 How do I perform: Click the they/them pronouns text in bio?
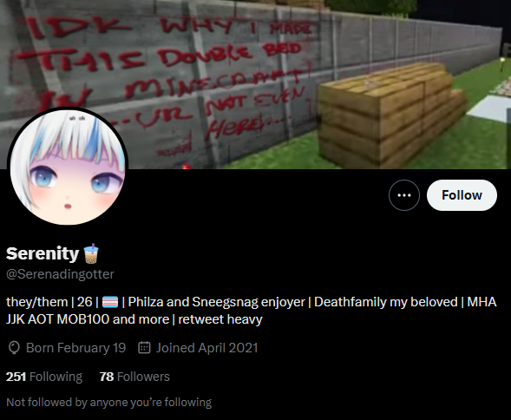tap(36, 302)
